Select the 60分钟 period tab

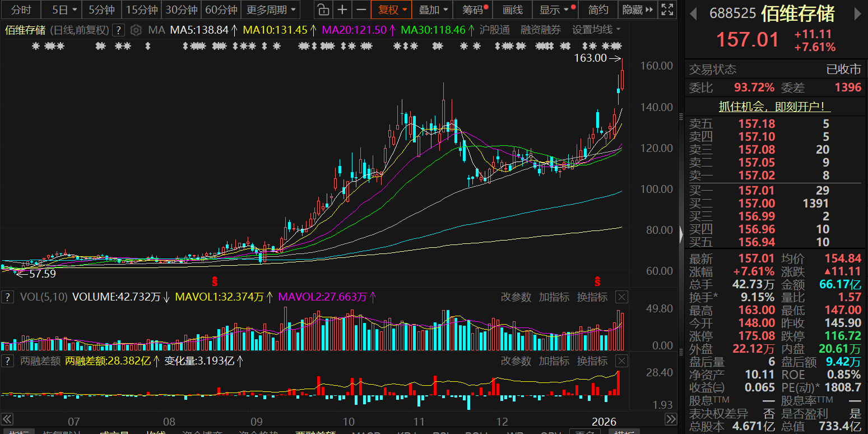[221, 10]
